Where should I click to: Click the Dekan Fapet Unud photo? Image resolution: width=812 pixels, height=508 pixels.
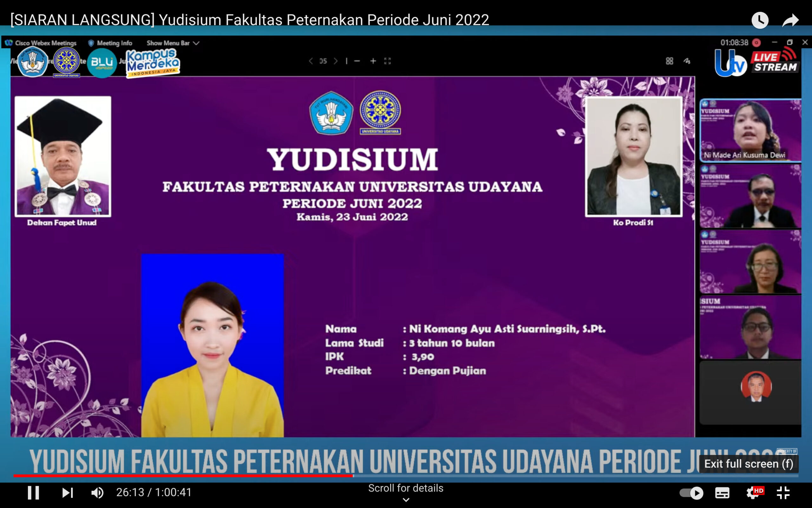[x=63, y=156]
